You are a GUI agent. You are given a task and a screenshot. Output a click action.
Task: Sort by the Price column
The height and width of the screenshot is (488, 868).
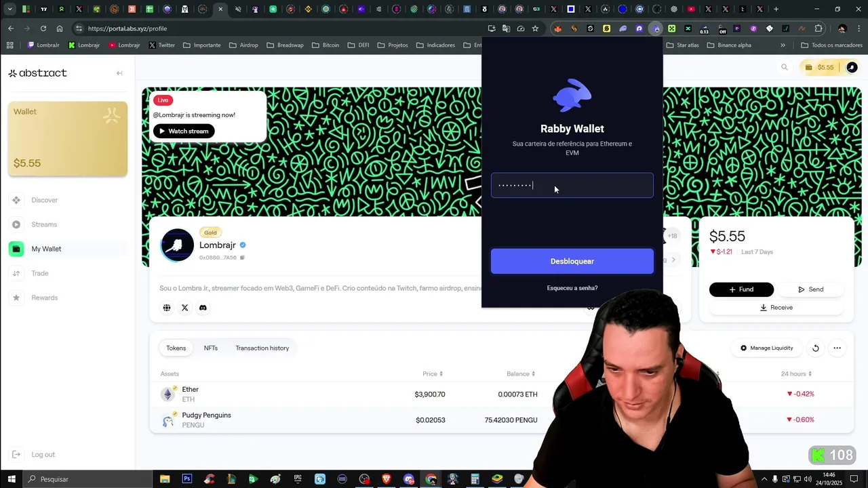(x=433, y=374)
